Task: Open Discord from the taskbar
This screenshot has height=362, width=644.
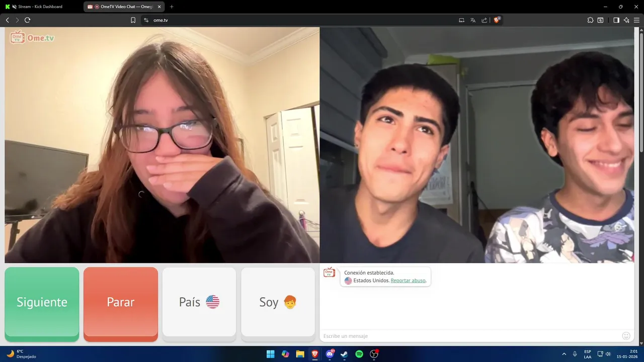Action: (x=330, y=354)
